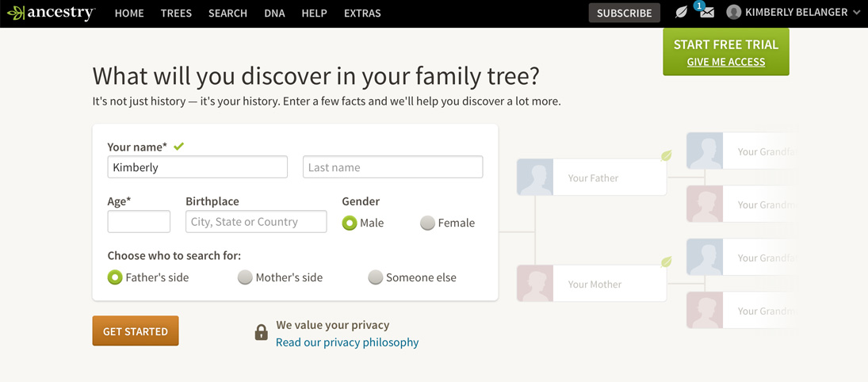Open the messages envelope icon
Image resolution: width=868 pixels, height=382 pixels.
pos(706,13)
